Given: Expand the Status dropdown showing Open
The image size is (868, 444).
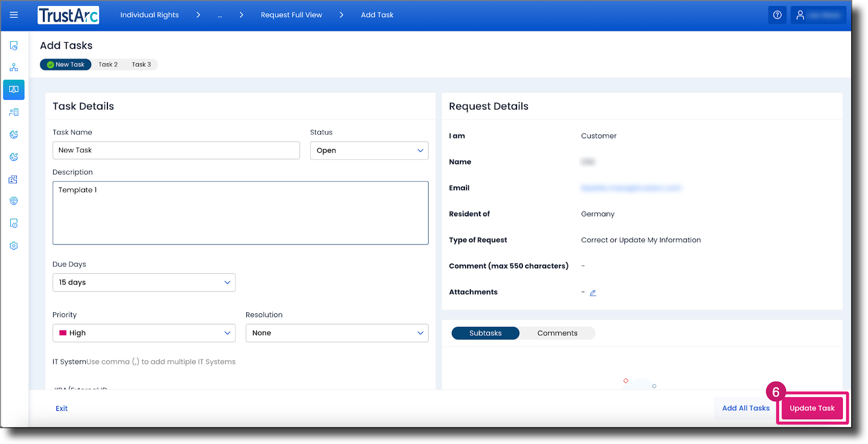Looking at the screenshot, I should point(369,151).
